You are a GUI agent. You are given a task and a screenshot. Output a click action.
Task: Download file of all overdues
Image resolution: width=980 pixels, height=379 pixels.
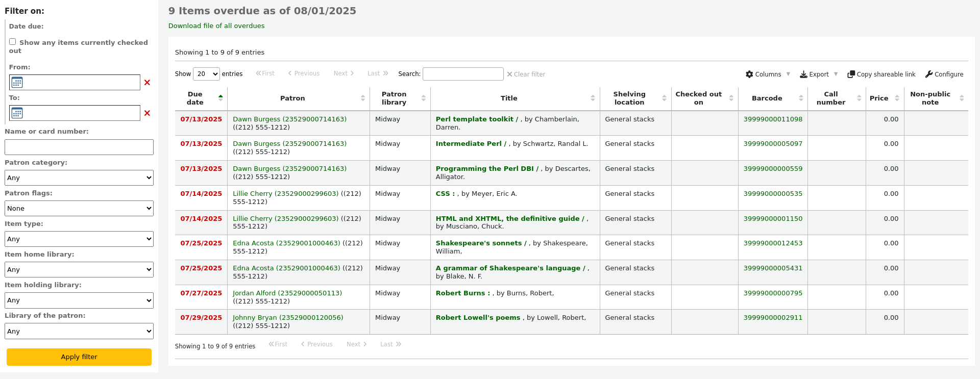[x=216, y=26]
